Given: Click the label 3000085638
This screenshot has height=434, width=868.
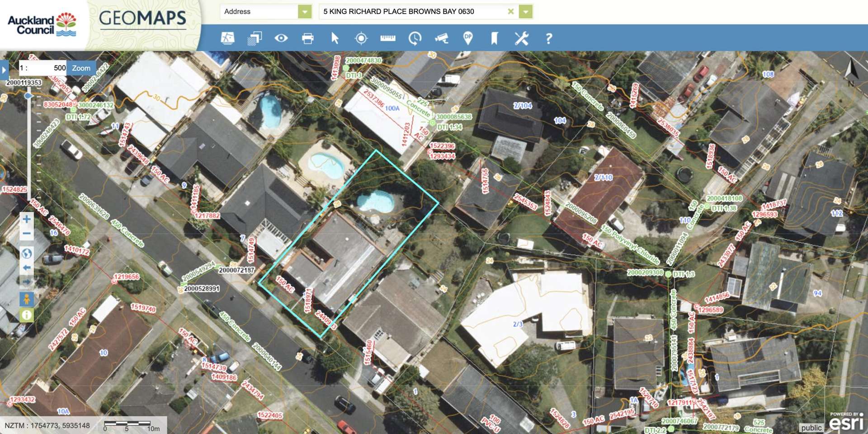Looking at the screenshot, I should (453, 117).
